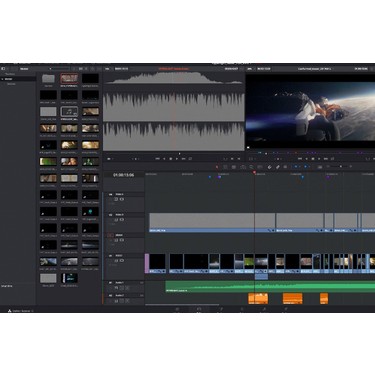Set Mark Out point in source viewer
This screenshot has height=375, width=375.
pyautogui.click(x=239, y=159)
